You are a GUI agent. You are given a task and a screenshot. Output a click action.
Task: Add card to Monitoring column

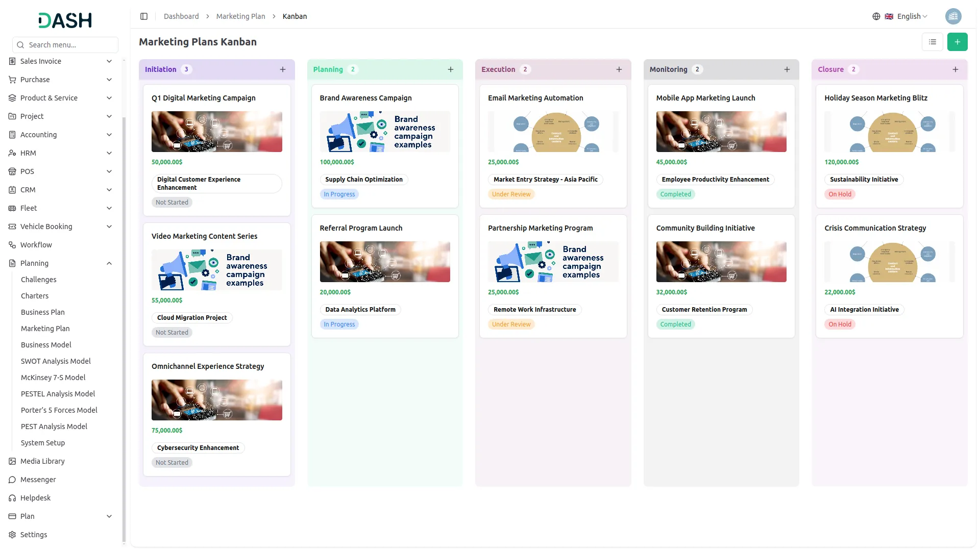pyautogui.click(x=787, y=69)
